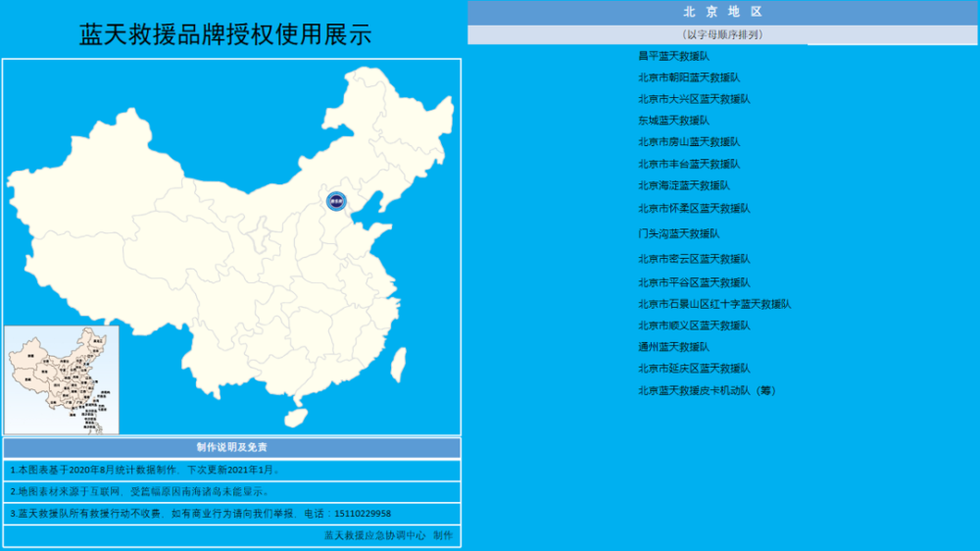This screenshot has height=551, width=980.
Task: Select 东城蓝天救援队 entry
Action: tap(674, 120)
